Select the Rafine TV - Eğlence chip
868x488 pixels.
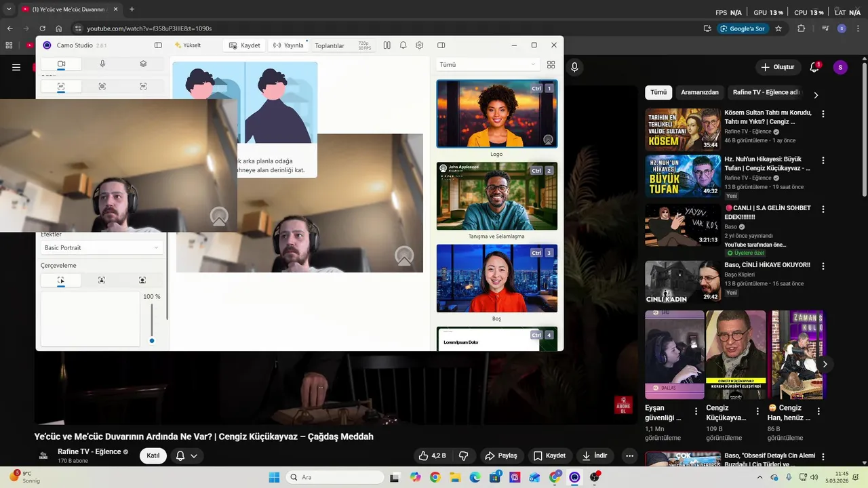pos(765,92)
